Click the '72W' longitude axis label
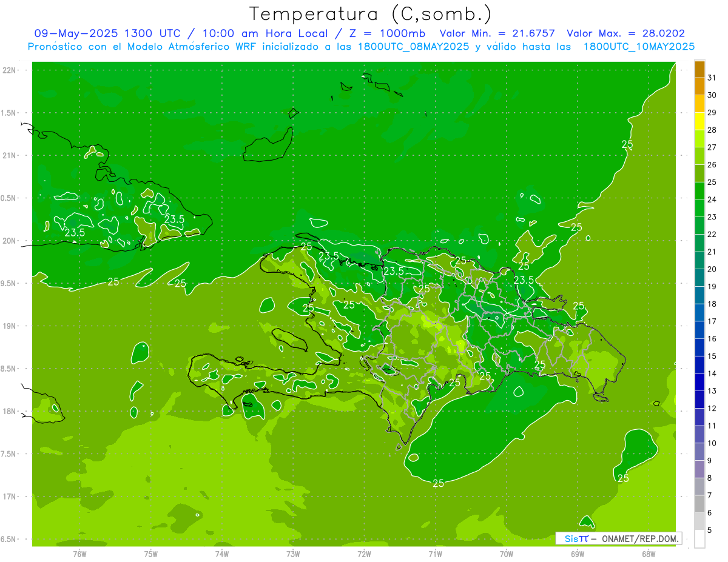 pyautogui.click(x=365, y=555)
